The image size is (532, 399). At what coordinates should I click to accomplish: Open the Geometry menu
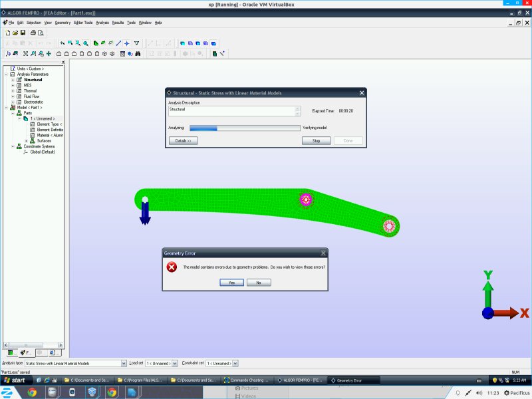pos(63,23)
